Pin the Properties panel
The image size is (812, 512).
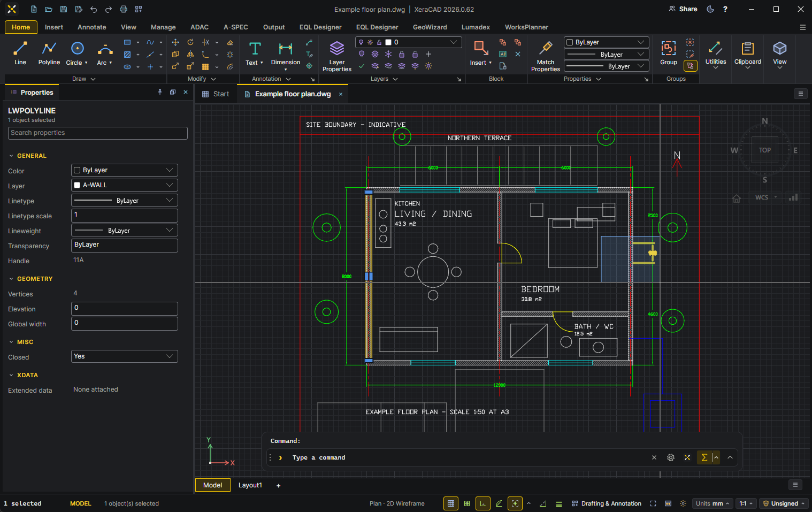point(160,92)
